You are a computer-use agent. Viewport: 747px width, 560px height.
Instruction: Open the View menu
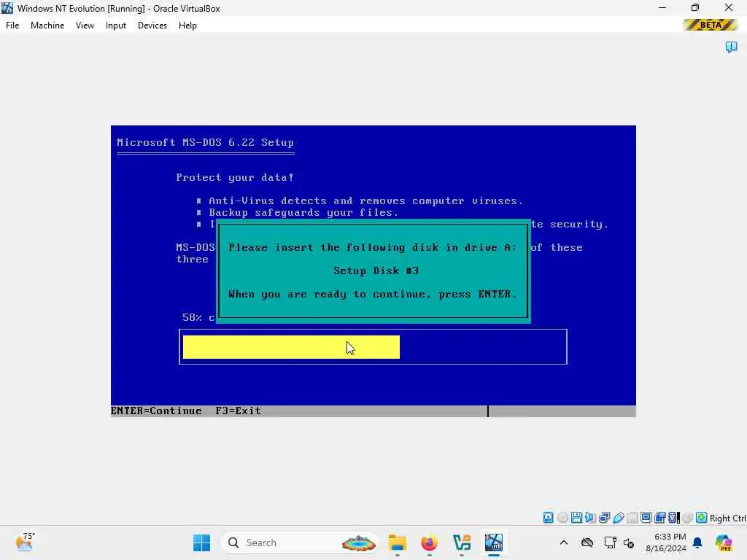point(85,26)
